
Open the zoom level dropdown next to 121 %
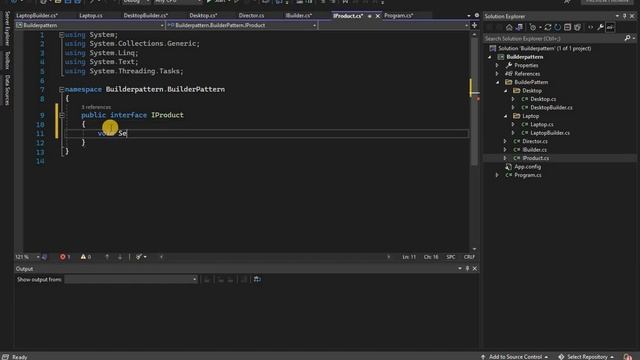(x=38, y=257)
